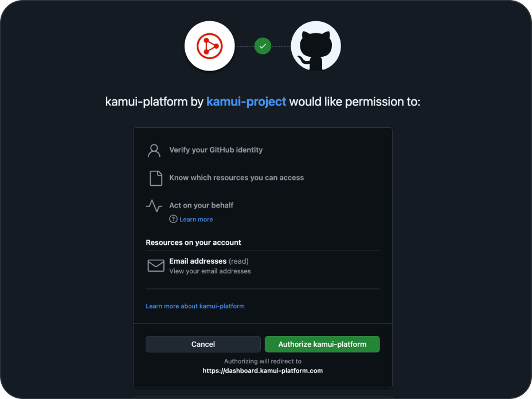
Task: Click the Email addresses permission label
Action: click(198, 261)
